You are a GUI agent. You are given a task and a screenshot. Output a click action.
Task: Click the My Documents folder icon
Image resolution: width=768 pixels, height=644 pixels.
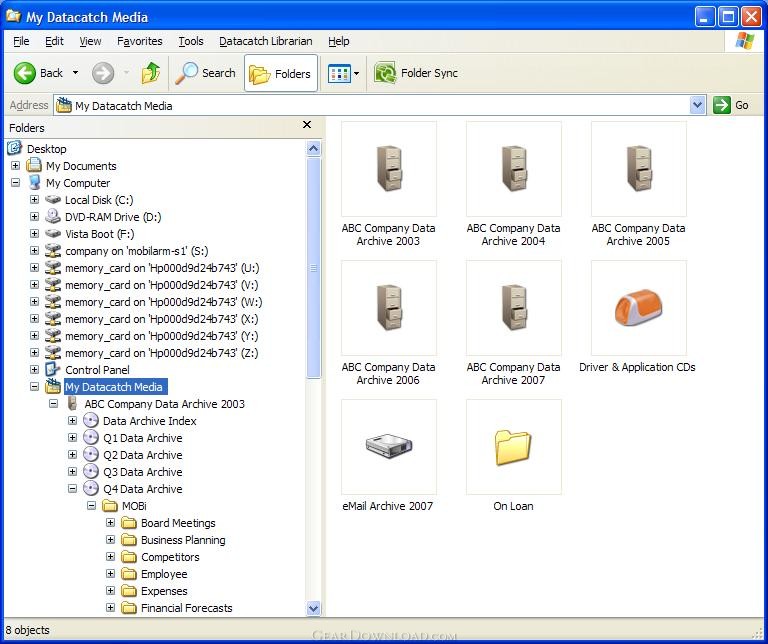(34, 166)
